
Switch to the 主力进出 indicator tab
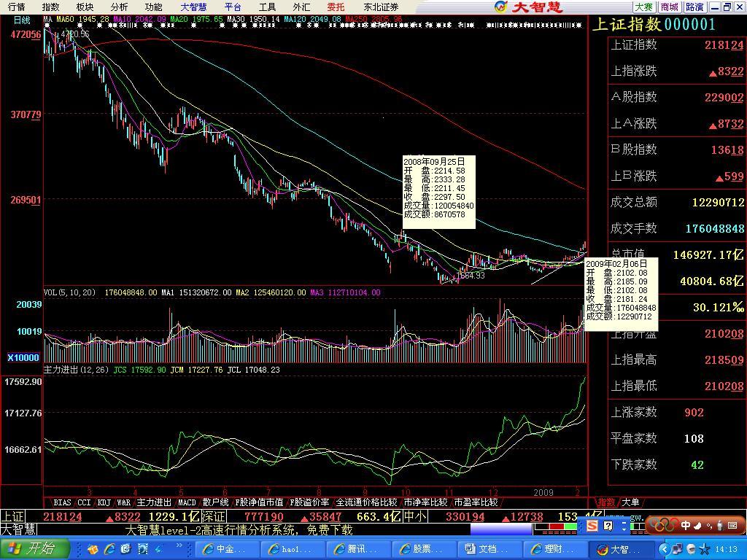pyautogui.click(x=154, y=502)
